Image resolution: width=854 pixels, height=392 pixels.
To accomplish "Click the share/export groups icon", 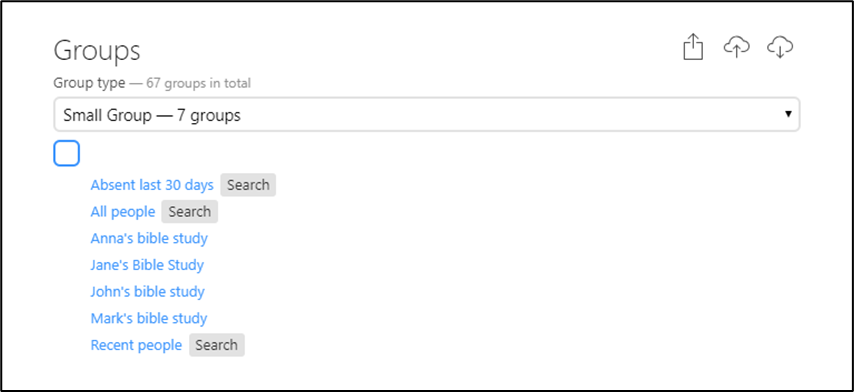I will (693, 47).
